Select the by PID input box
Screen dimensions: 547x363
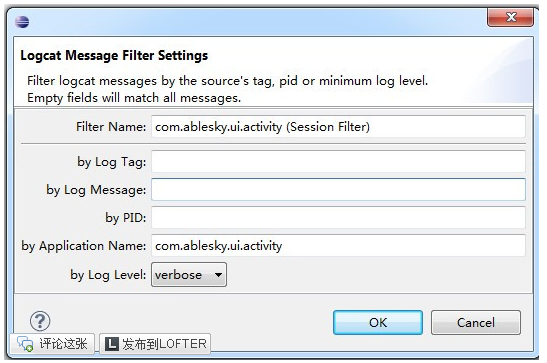[x=338, y=218]
